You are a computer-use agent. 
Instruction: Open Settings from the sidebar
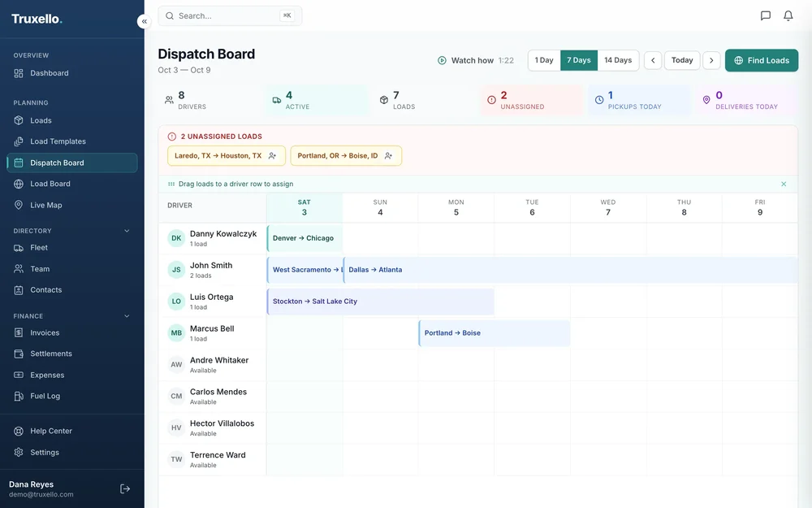point(72,452)
